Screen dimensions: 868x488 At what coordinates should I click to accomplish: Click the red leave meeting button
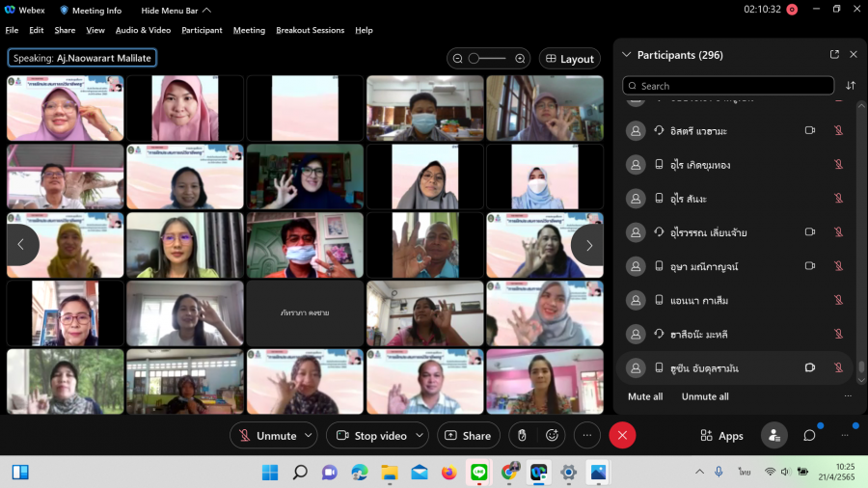(622, 436)
